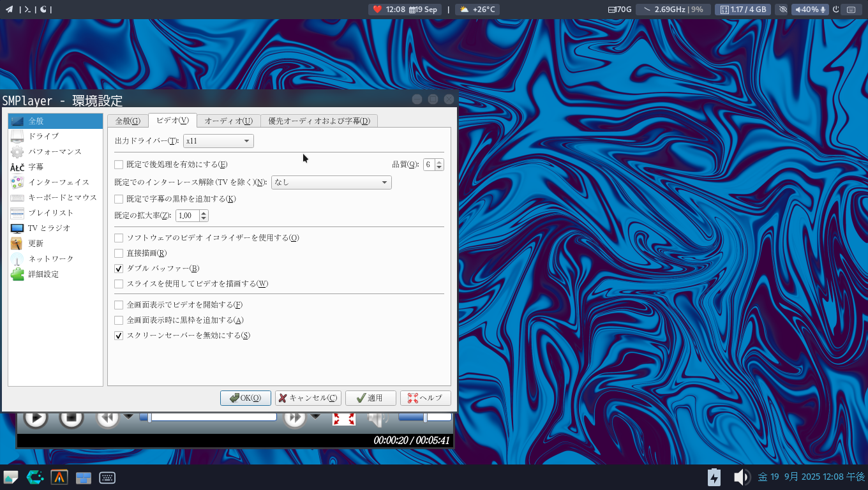
Task: Confirm settings with the OK button
Action: coord(246,398)
